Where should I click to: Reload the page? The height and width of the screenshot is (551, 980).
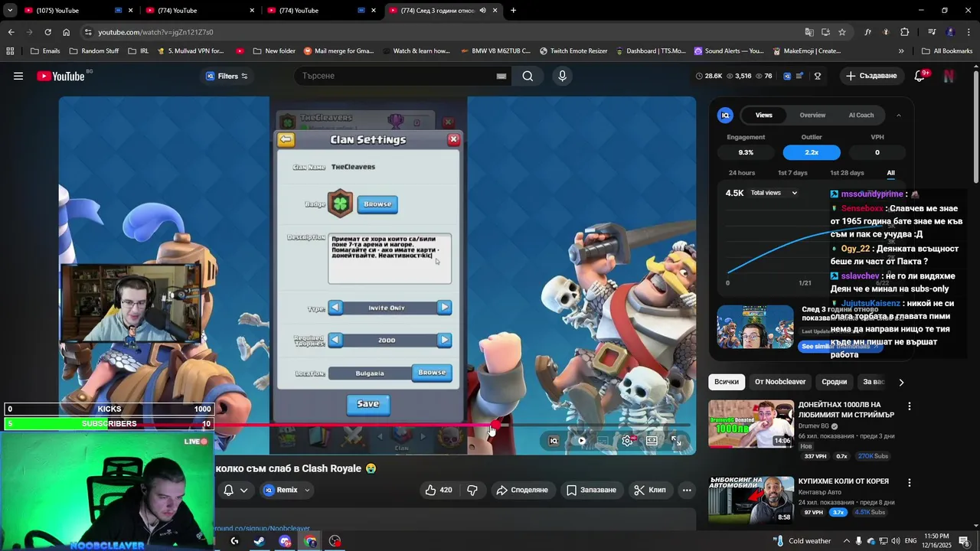(x=47, y=32)
